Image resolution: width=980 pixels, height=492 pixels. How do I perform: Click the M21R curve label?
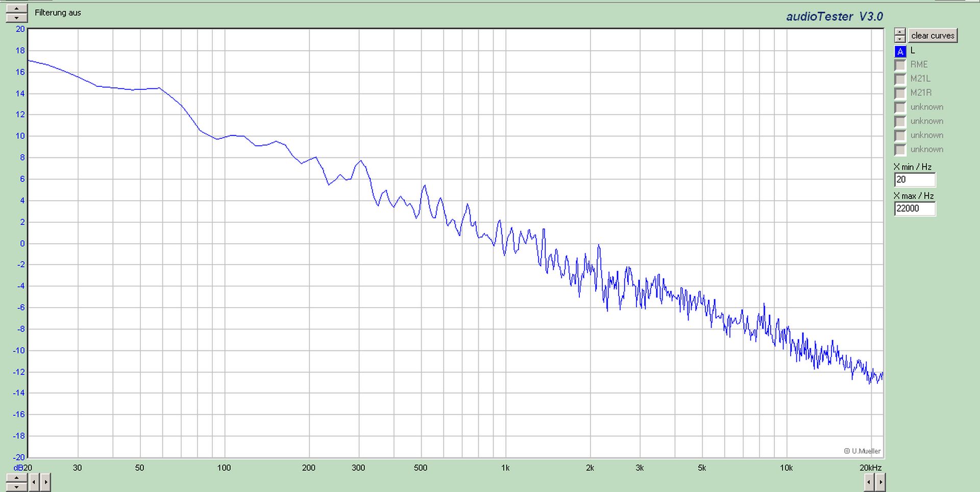click(921, 92)
